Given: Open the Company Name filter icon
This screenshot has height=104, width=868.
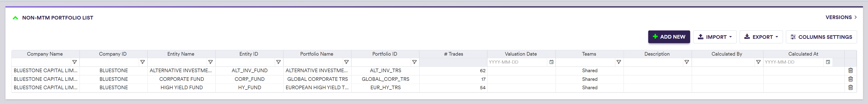Looking at the screenshot, I should [x=75, y=62].
